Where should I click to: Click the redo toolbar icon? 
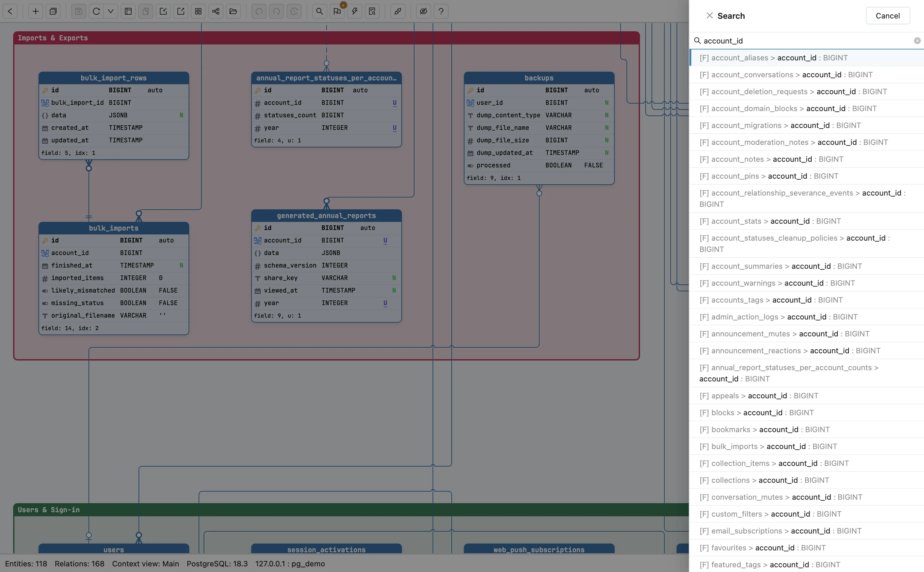coord(277,11)
